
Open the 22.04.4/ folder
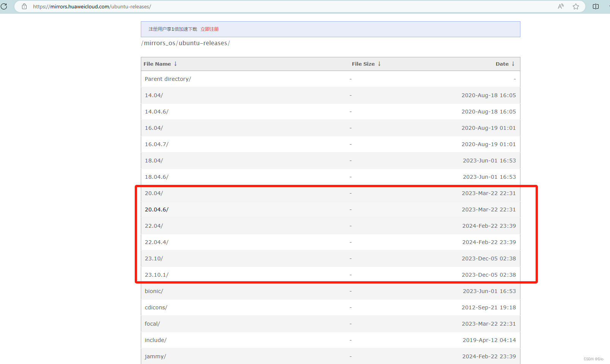click(x=156, y=242)
